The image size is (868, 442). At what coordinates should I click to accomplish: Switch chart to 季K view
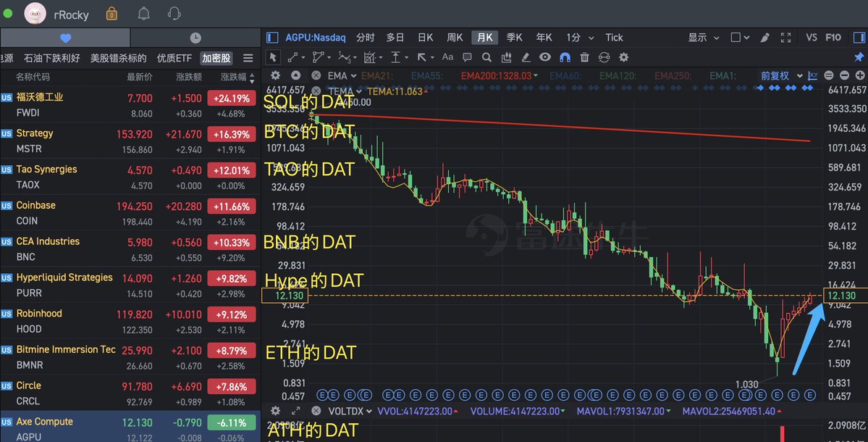coord(514,37)
